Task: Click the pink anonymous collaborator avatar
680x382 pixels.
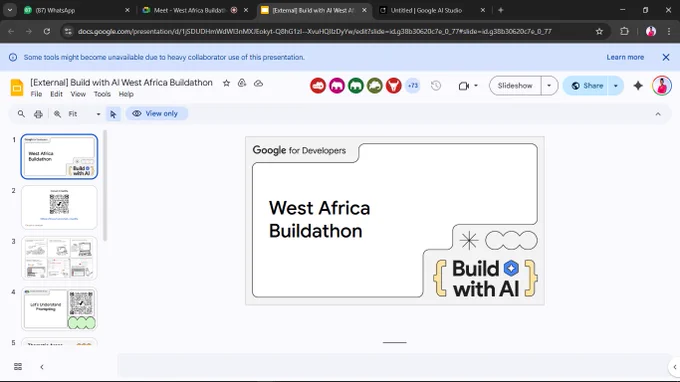Action: 337,86
